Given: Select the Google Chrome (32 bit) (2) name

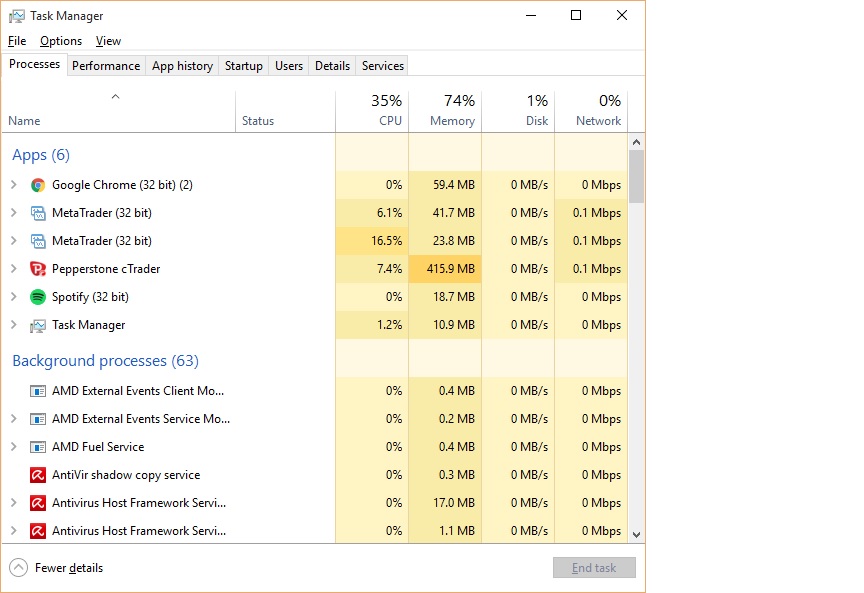Looking at the screenshot, I should pyautogui.click(x=122, y=185).
